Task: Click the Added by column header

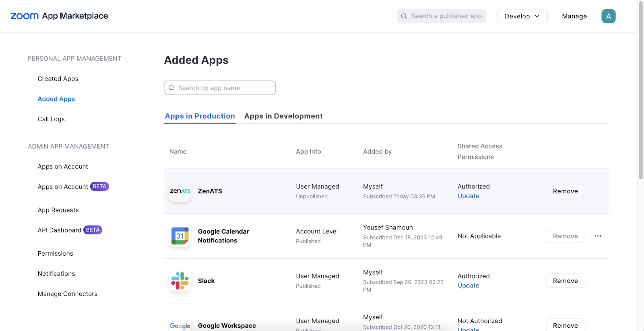Action: 377,151
